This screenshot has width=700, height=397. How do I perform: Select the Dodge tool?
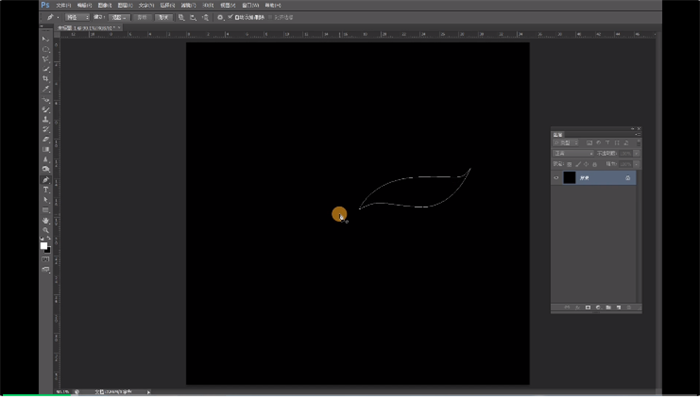coord(46,169)
